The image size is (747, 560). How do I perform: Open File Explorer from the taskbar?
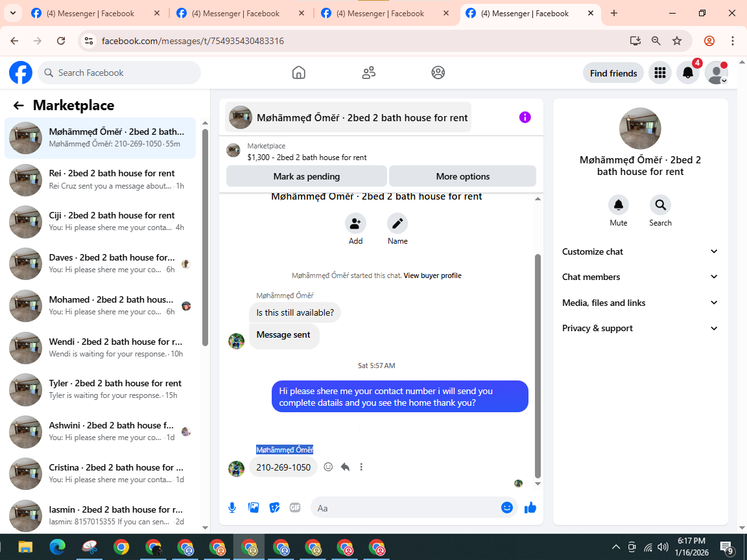(25, 547)
